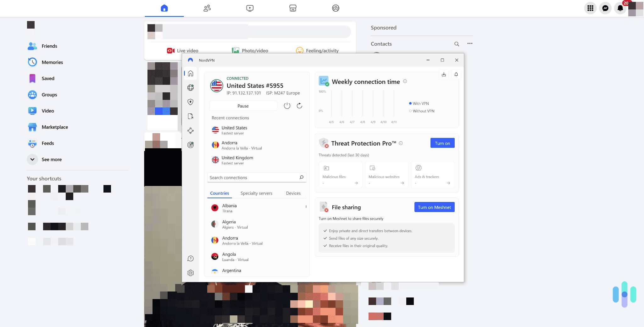The height and width of the screenshot is (327, 644).
Task: Open NordVPN settings gear
Action: click(191, 273)
